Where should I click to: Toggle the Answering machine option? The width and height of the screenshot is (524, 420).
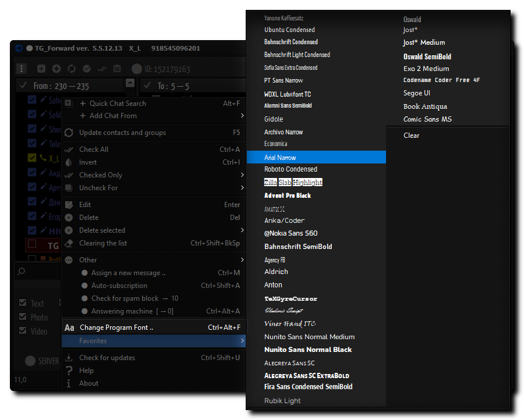[84, 311]
